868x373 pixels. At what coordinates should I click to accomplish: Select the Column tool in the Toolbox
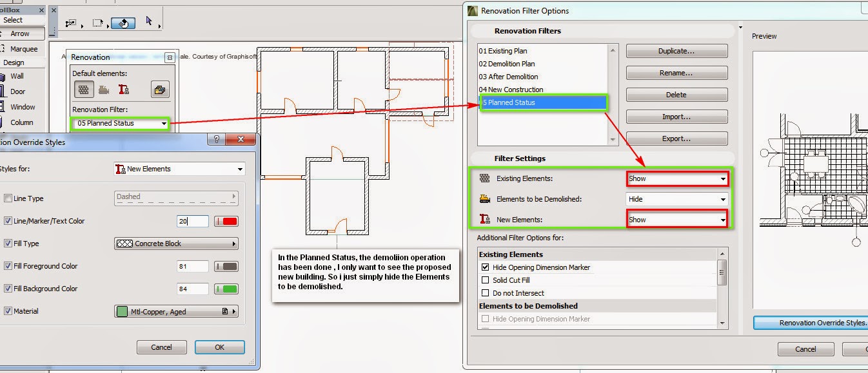pos(24,122)
